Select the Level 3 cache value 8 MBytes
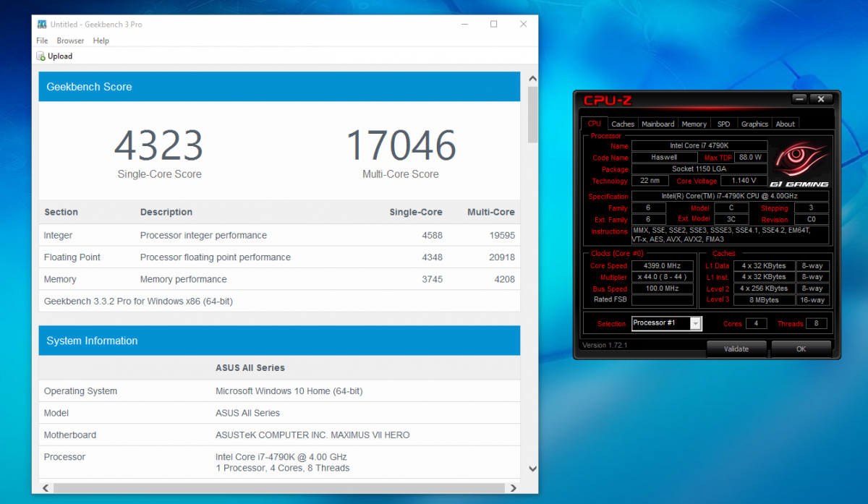Image resolution: width=868 pixels, height=504 pixels. [x=765, y=300]
